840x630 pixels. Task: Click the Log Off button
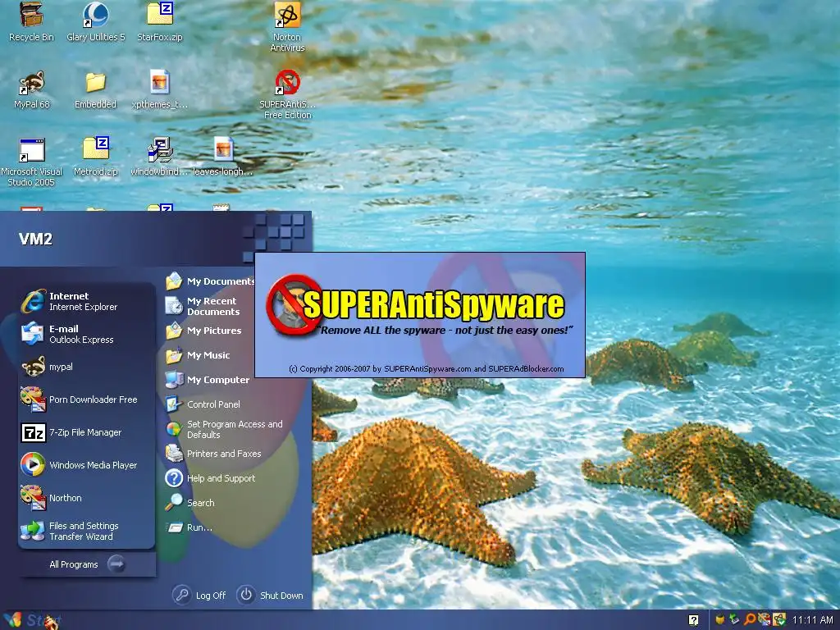[x=200, y=596]
